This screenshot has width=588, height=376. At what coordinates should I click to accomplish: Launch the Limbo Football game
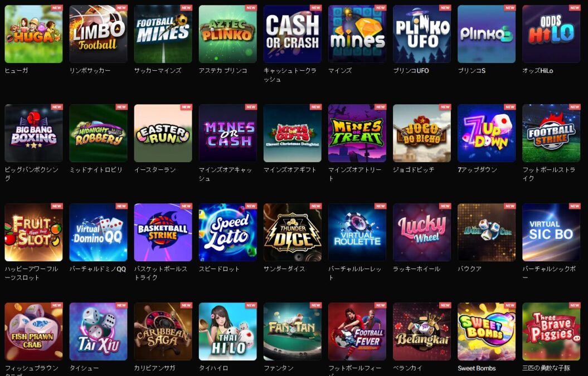point(98,34)
